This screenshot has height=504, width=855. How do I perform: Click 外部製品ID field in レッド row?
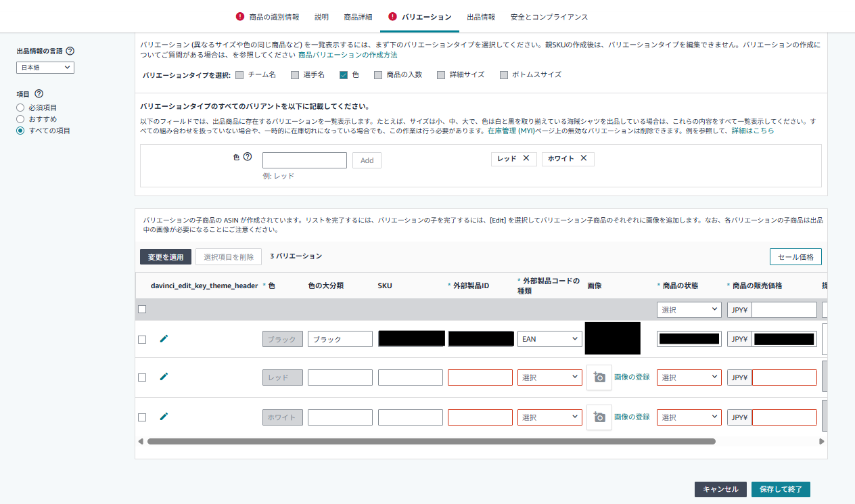480,377
